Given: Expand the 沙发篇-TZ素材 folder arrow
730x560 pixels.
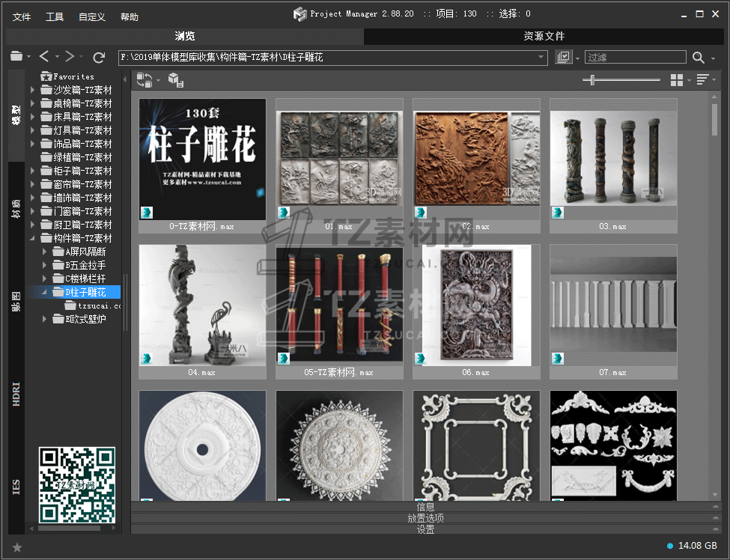Looking at the screenshot, I should 33,90.
